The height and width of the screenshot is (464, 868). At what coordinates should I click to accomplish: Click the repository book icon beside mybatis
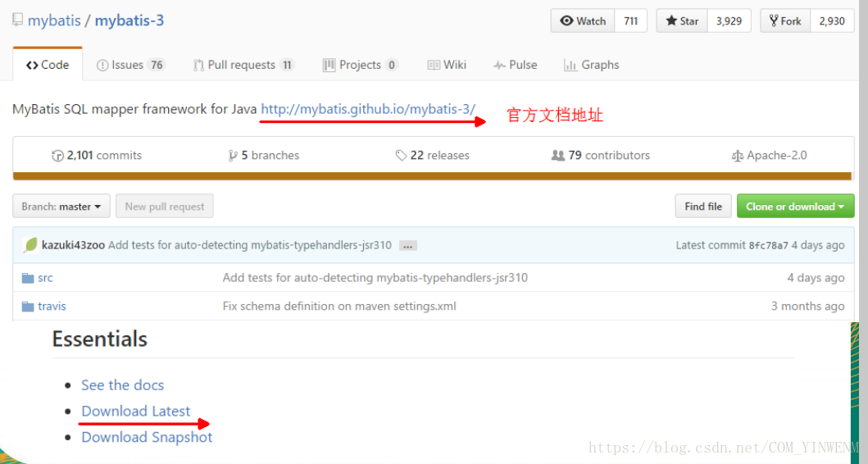click(x=18, y=20)
